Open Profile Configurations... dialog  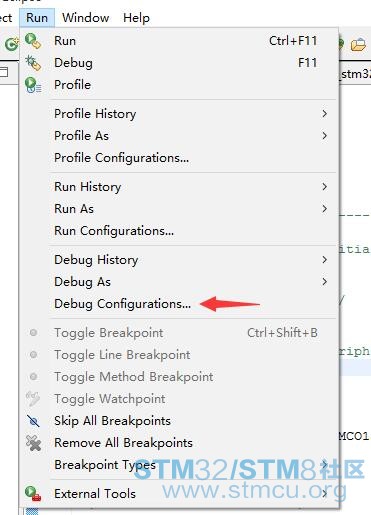(121, 158)
